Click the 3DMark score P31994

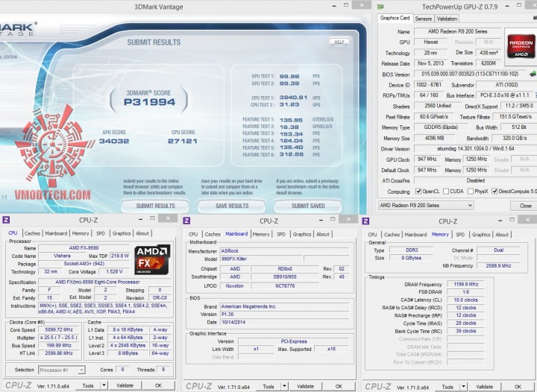(149, 102)
